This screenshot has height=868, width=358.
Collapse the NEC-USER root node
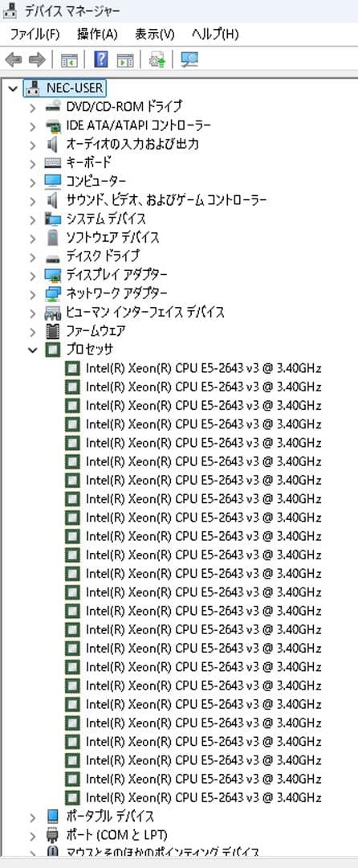point(14,88)
